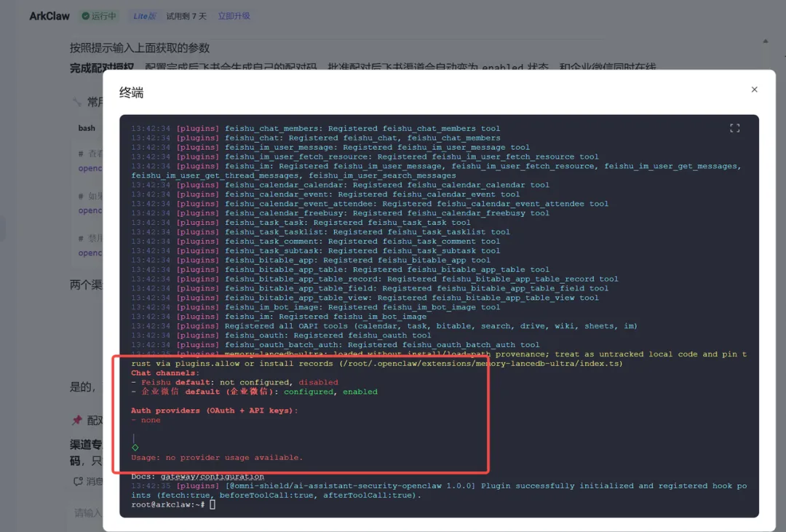Open the gateway/configuration docs link
Screen dimensions: 786x532
click(212, 477)
